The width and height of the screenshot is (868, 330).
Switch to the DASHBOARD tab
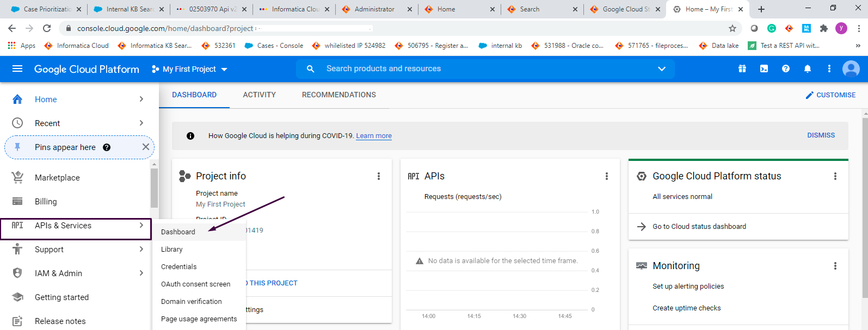click(x=194, y=95)
